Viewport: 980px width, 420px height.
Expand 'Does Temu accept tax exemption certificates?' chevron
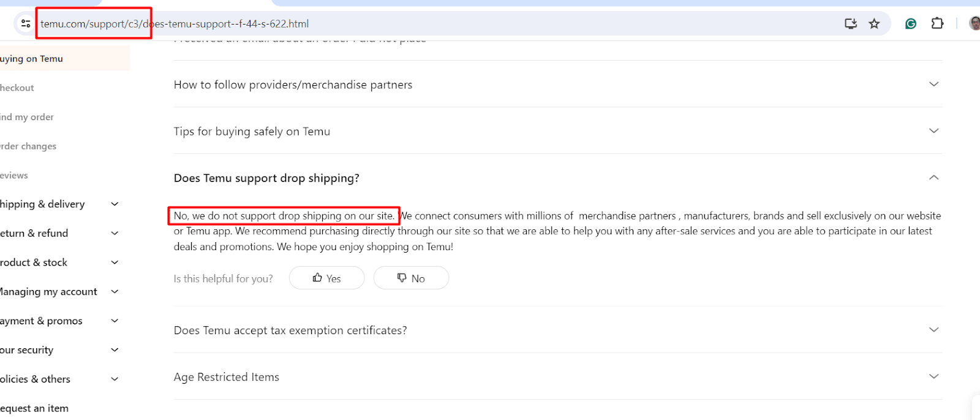click(x=933, y=330)
